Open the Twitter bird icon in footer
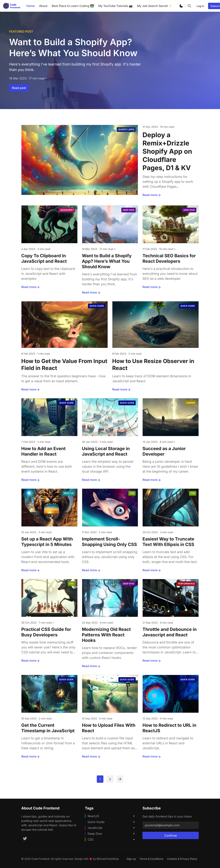Screen dimensions: 220x868 click(x=25, y=838)
